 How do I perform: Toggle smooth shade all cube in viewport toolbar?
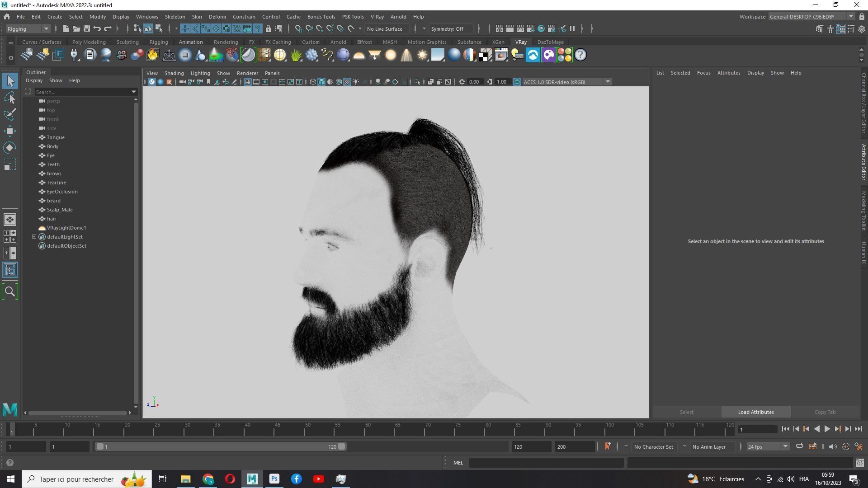tap(321, 82)
